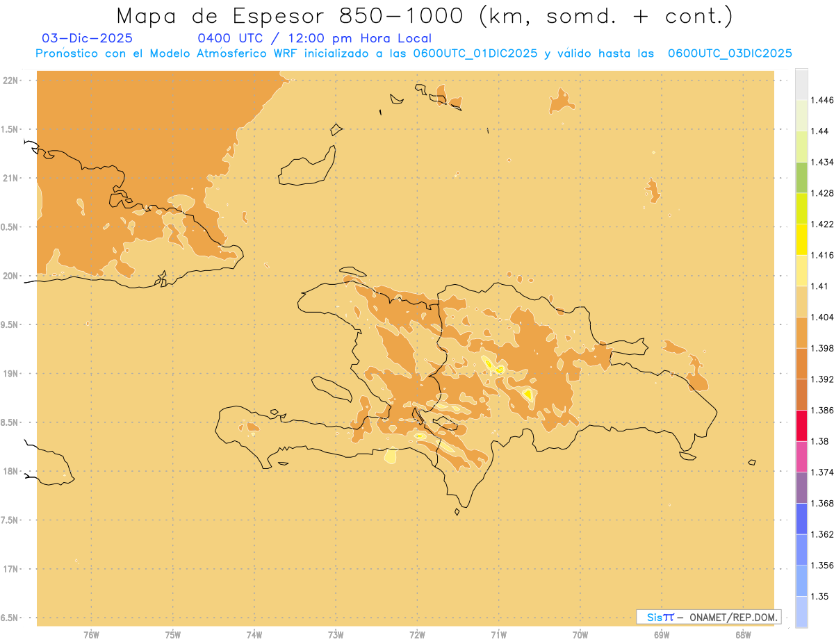Image resolution: width=834 pixels, height=644 pixels.
Task: Click the colorbar value '1.41'
Action: 821,286
